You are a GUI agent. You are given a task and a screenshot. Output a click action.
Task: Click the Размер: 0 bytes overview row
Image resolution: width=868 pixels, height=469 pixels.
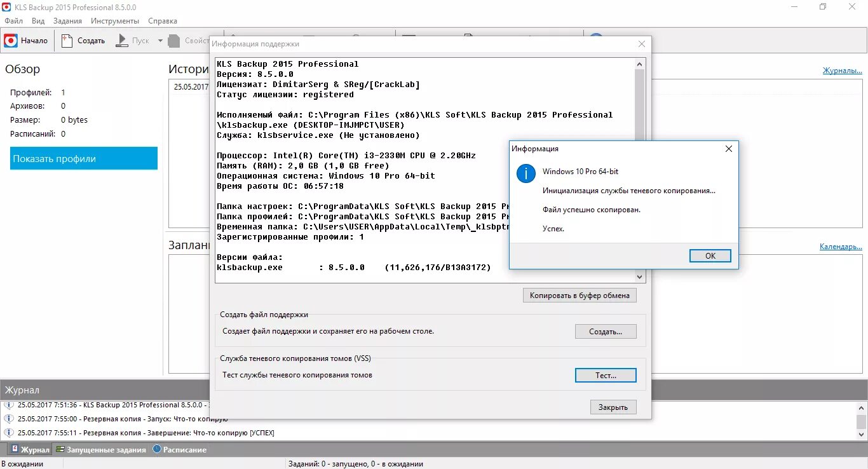pos(49,119)
